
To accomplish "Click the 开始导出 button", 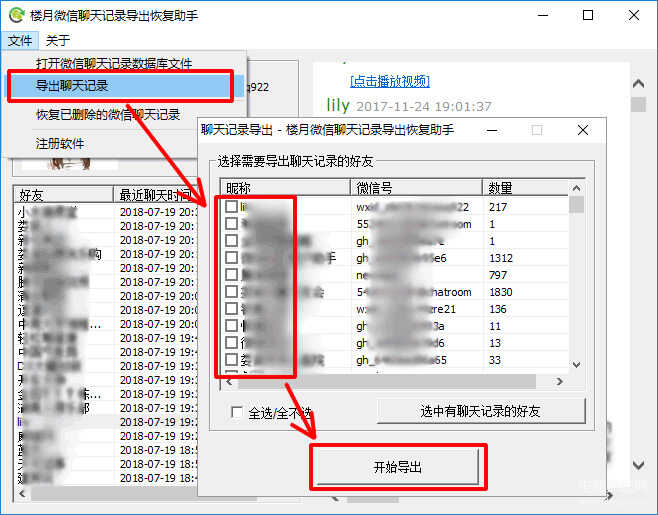I will pos(397,466).
